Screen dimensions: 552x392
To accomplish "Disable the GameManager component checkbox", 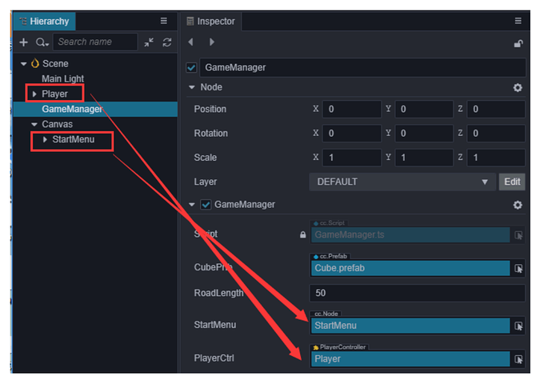I will (206, 205).
